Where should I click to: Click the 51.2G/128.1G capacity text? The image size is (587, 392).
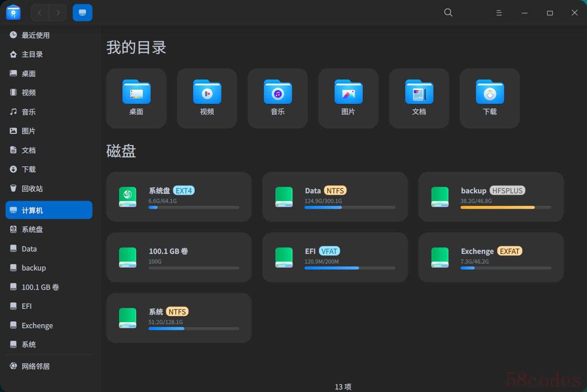pyautogui.click(x=166, y=322)
